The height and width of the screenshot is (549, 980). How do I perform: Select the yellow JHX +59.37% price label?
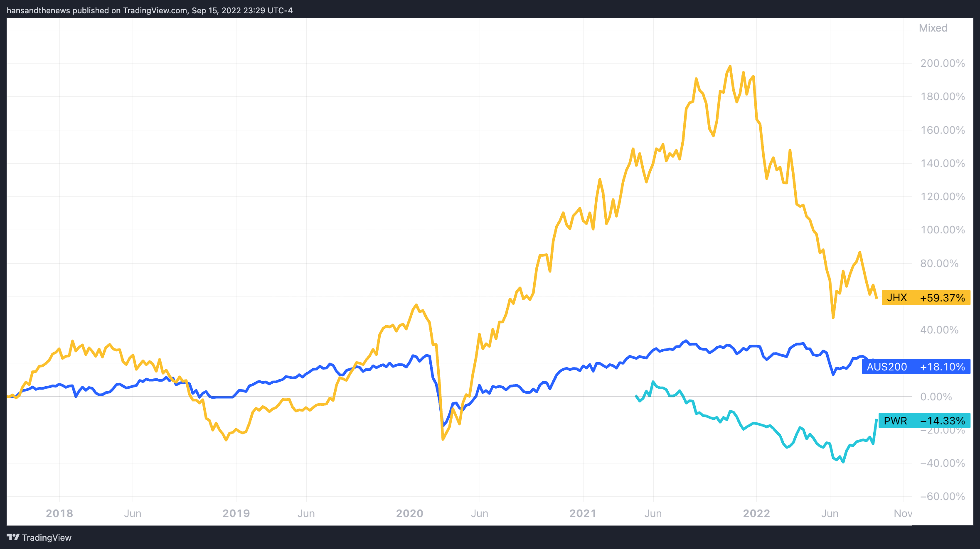click(x=926, y=298)
